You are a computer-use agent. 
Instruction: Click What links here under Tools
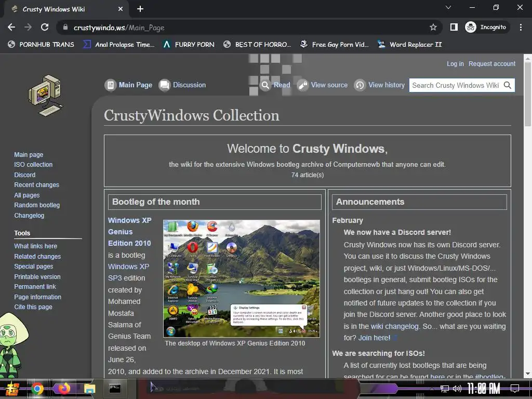coord(36,246)
